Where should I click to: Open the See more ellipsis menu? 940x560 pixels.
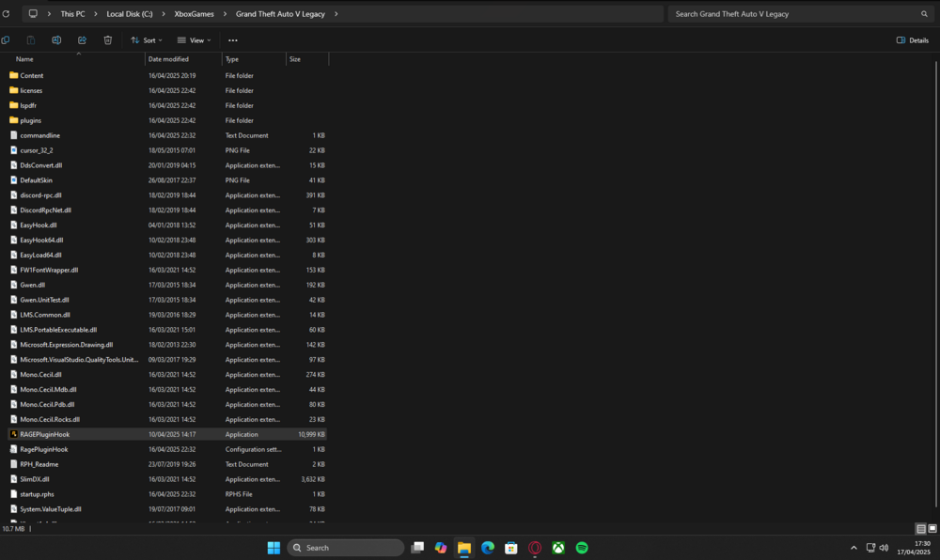[232, 39]
